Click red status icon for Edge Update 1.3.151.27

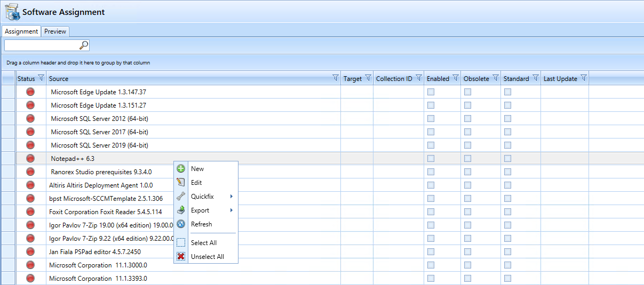coord(30,105)
